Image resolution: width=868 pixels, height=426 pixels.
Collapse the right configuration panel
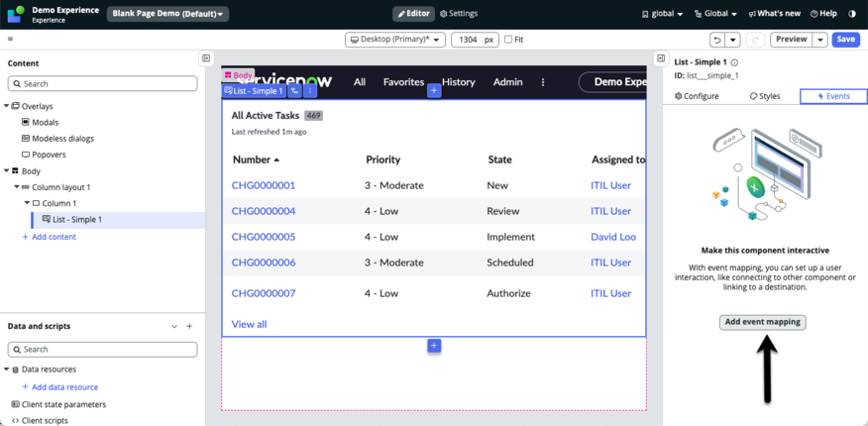[x=661, y=57]
